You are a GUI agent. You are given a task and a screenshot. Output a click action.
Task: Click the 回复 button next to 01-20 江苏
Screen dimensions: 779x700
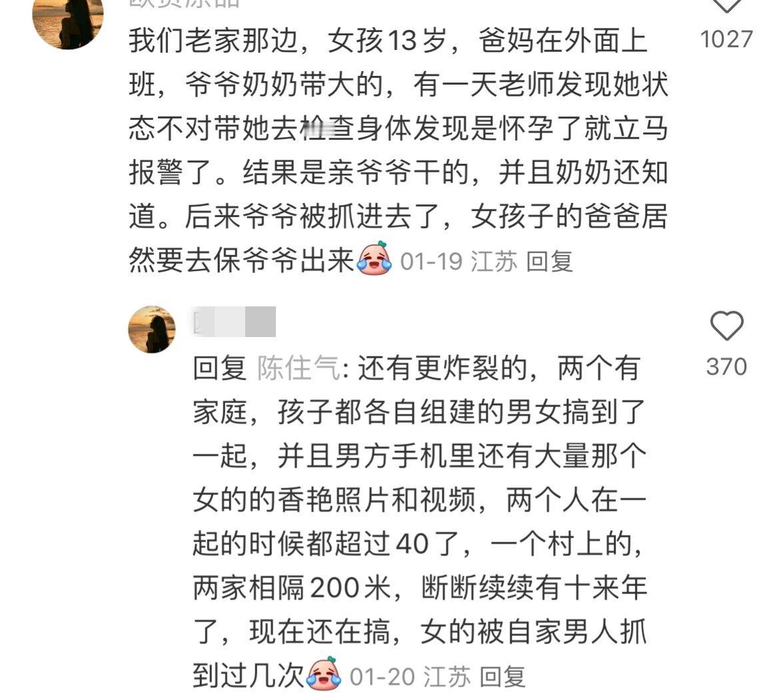coord(502,677)
